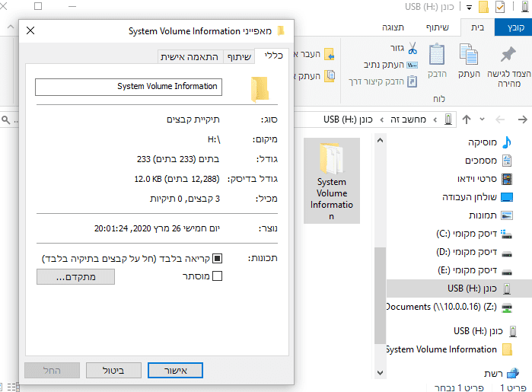Click the OK (אישור) button
Screen dimensions: 532x392
pyautogui.click(x=185, y=370)
